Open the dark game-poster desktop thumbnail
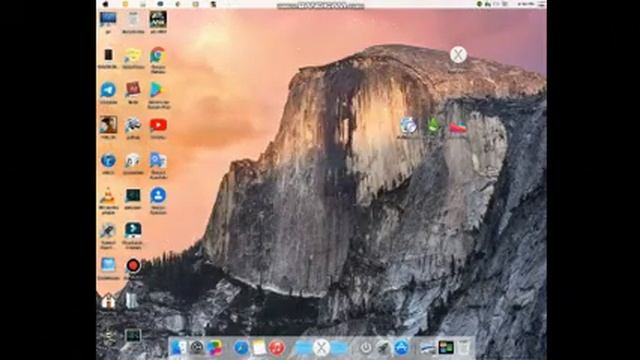 point(158,19)
